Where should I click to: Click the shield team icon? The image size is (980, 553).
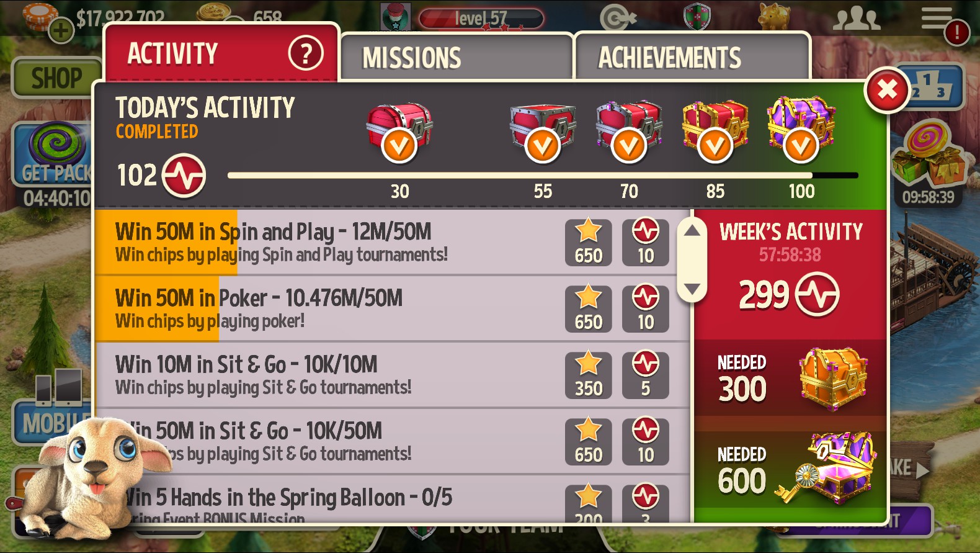(x=697, y=17)
